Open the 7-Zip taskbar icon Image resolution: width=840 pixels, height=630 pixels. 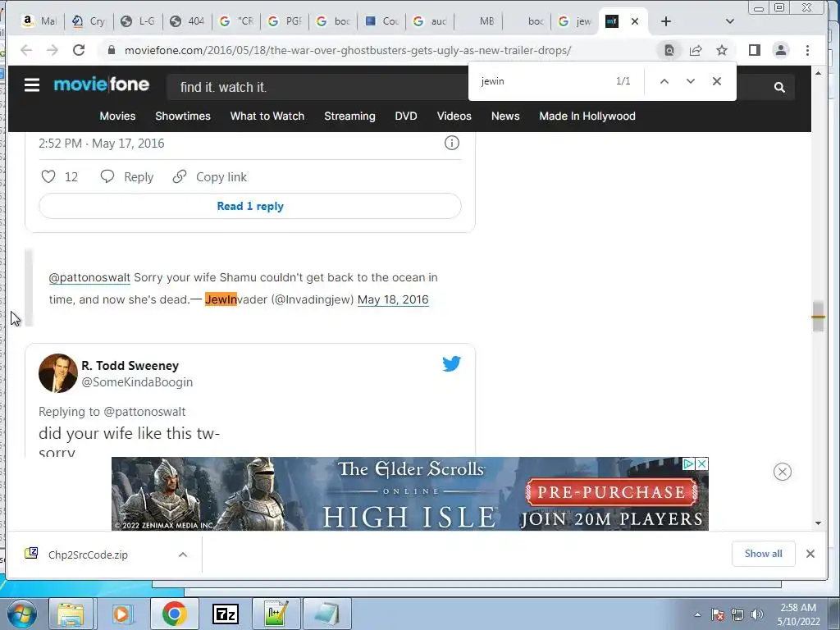pyautogui.click(x=226, y=614)
